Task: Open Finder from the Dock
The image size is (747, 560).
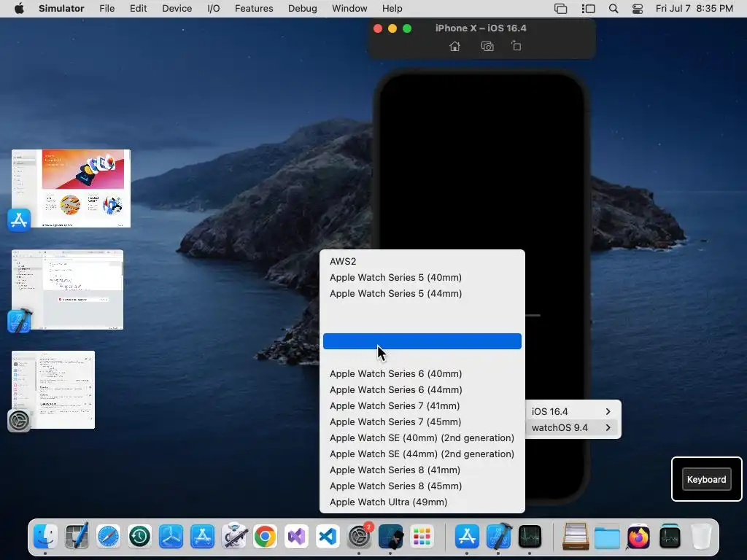Action: coord(45,536)
